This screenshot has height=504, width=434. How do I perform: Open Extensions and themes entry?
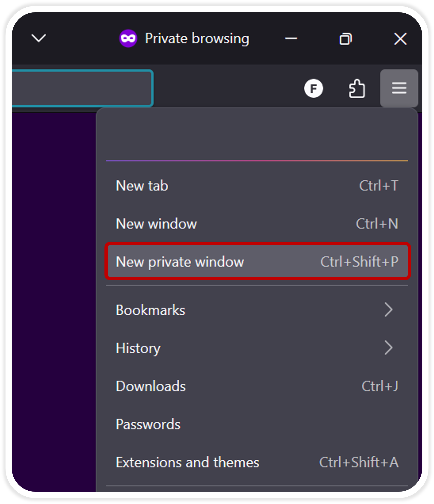[187, 462]
